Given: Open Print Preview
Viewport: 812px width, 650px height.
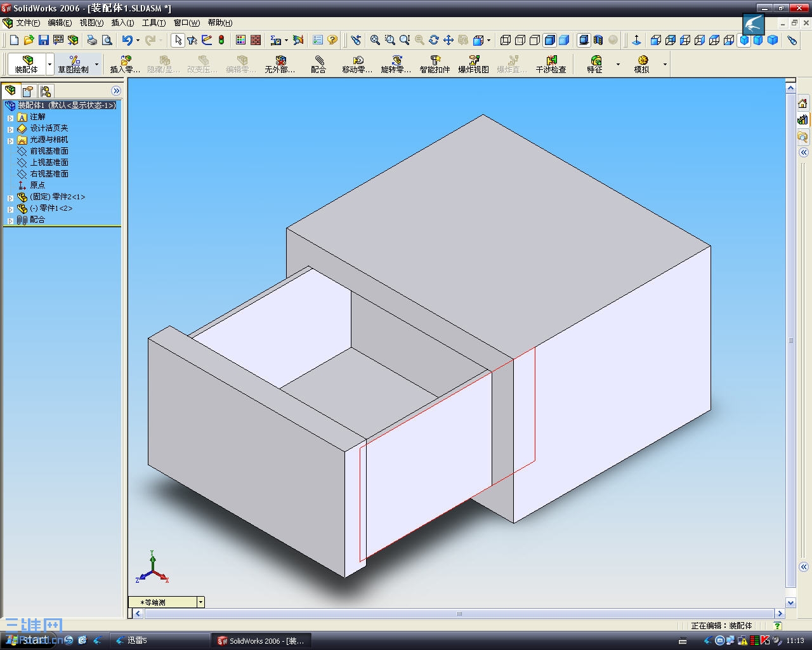Looking at the screenshot, I should pos(107,40).
